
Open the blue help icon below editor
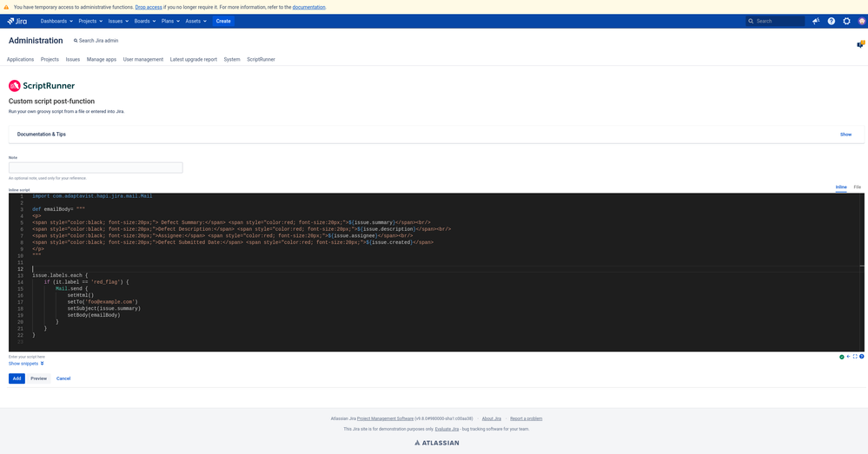(861, 357)
